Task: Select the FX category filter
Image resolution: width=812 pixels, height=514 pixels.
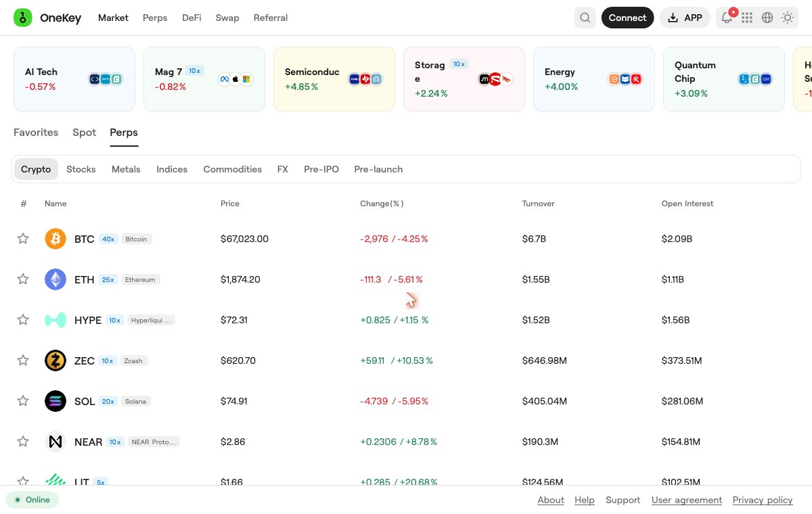Action: point(283,169)
